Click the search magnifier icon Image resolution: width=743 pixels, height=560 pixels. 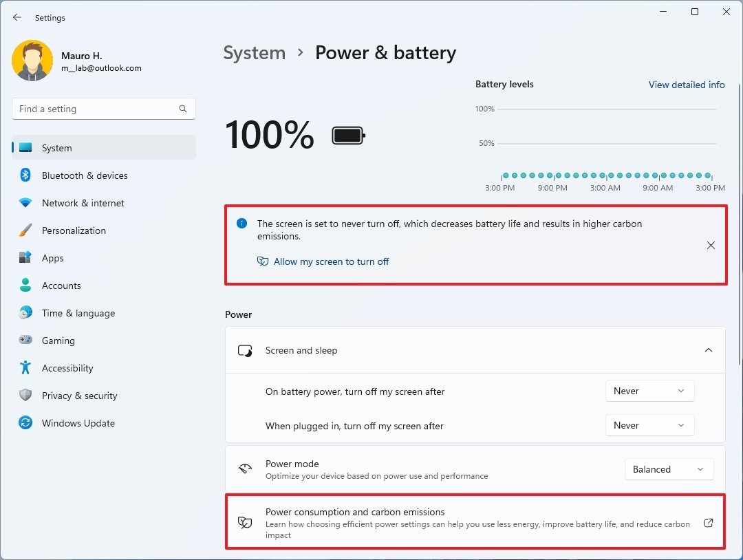tap(183, 109)
